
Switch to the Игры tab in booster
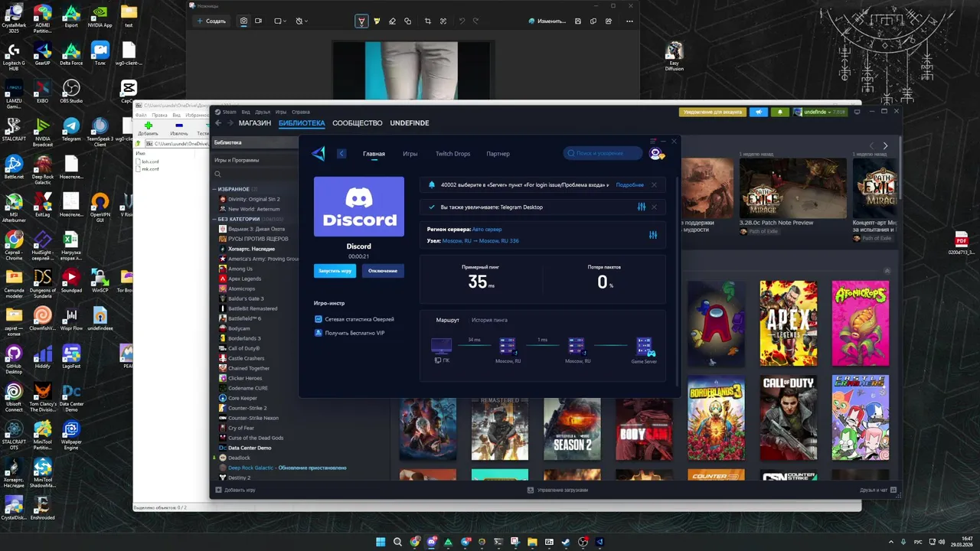(x=410, y=154)
